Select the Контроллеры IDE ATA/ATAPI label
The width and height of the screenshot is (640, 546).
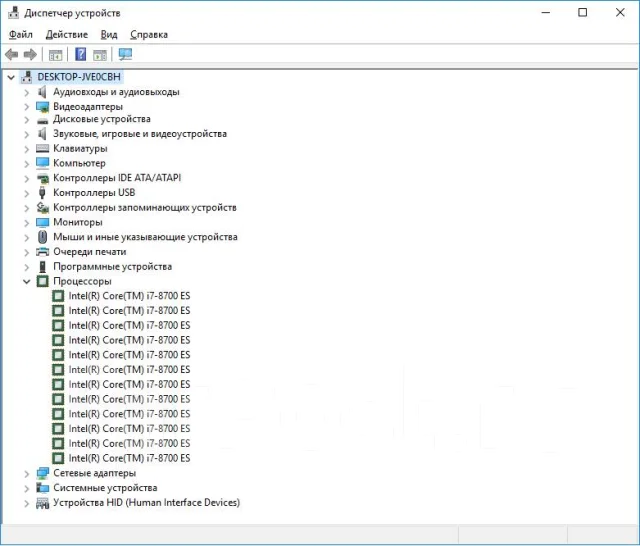point(117,178)
